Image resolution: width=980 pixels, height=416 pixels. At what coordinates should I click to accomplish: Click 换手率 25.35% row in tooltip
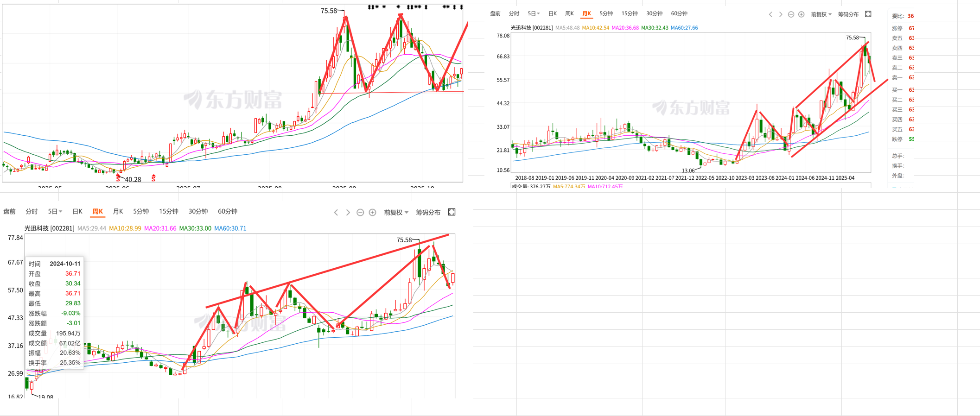(54, 363)
